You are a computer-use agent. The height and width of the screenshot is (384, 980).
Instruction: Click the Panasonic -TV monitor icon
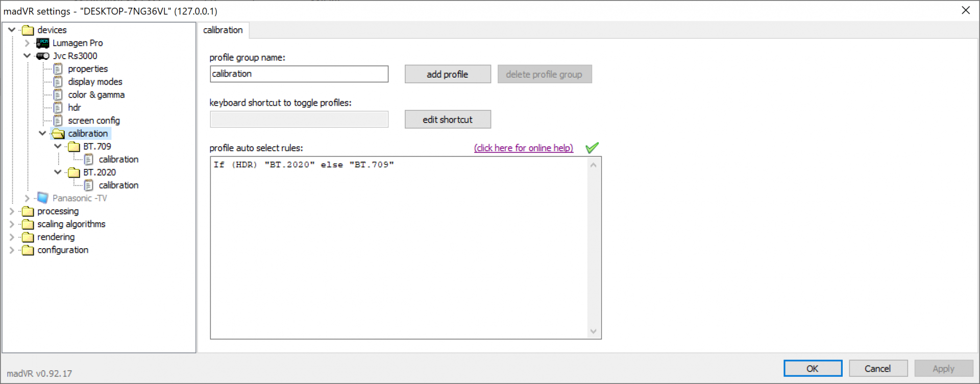coord(43,198)
